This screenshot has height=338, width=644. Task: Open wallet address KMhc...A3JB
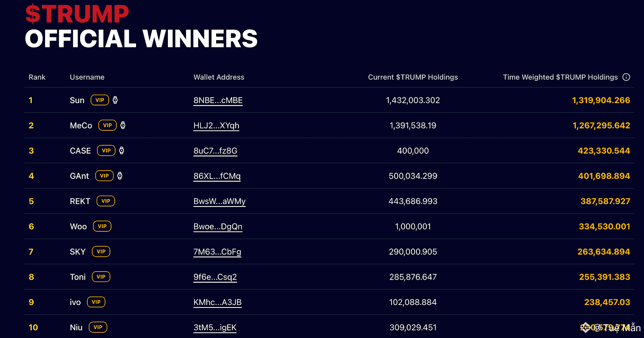[x=217, y=302]
